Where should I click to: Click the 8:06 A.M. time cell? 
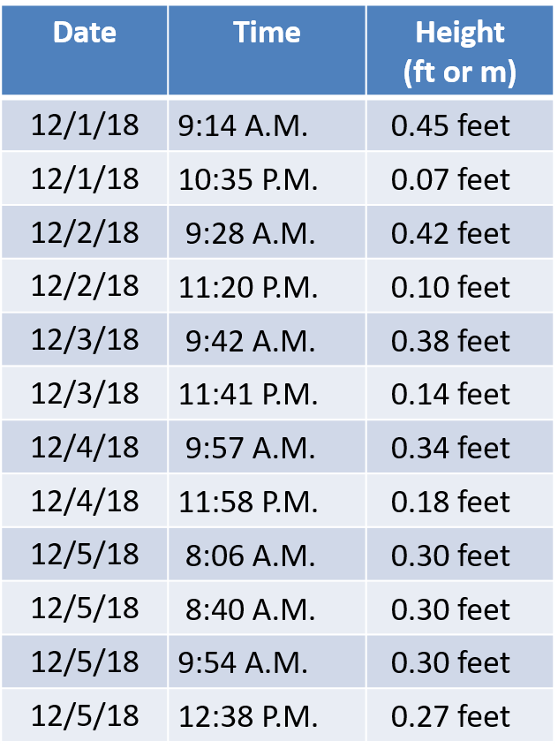pos(267,555)
